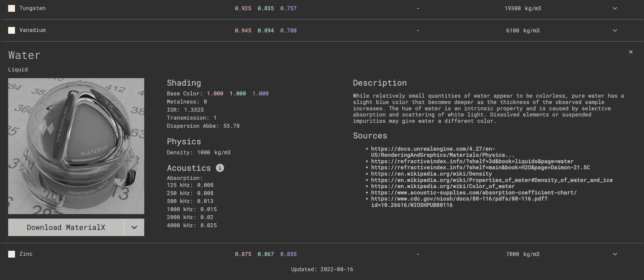Click Water Density 1000 kg/m3 value

click(214, 152)
